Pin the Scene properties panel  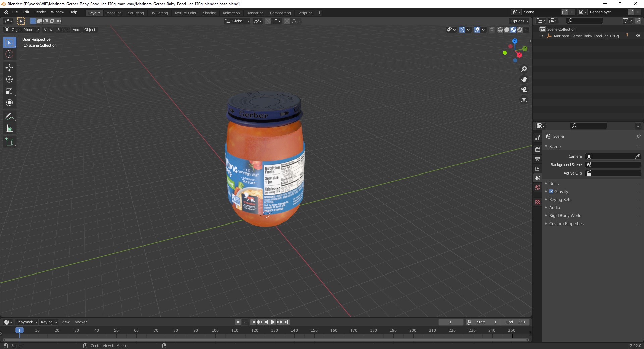[x=638, y=136]
